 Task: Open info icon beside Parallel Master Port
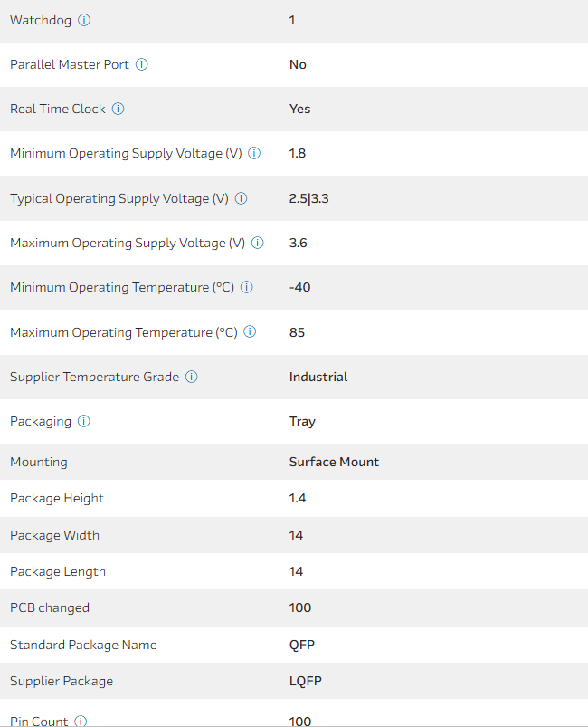click(x=142, y=64)
